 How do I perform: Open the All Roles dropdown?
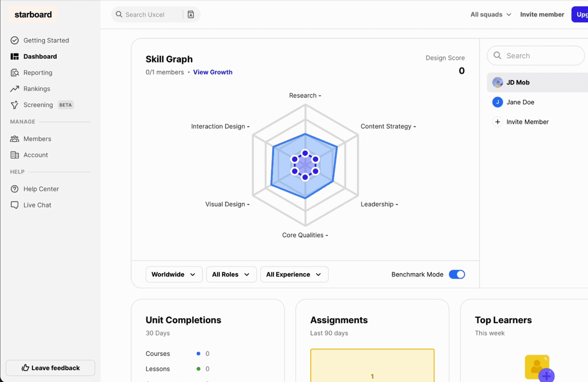tap(231, 274)
